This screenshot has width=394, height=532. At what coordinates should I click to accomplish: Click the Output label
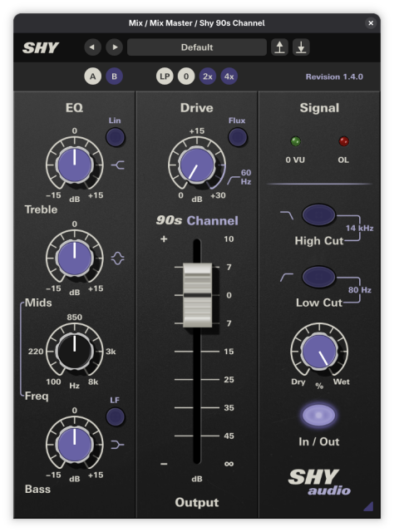point(197,502)
